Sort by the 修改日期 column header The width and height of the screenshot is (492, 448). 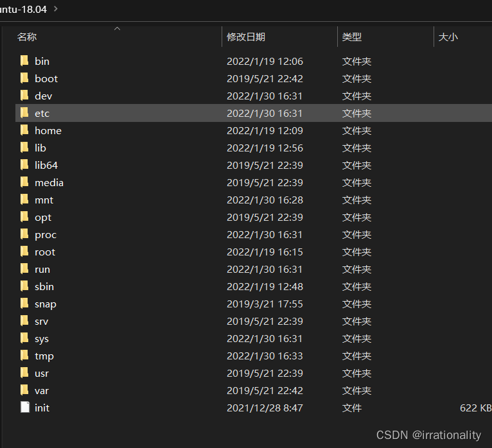pyautogui.click(x=246, y=37)
